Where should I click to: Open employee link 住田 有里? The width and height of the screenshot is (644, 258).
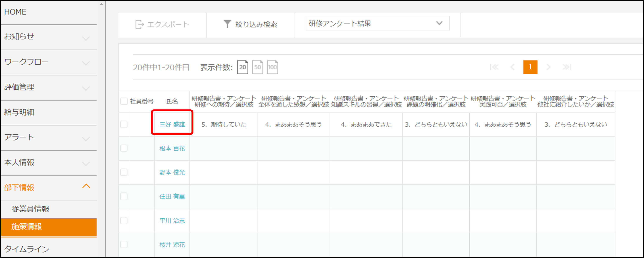click(x=172, y=196)
